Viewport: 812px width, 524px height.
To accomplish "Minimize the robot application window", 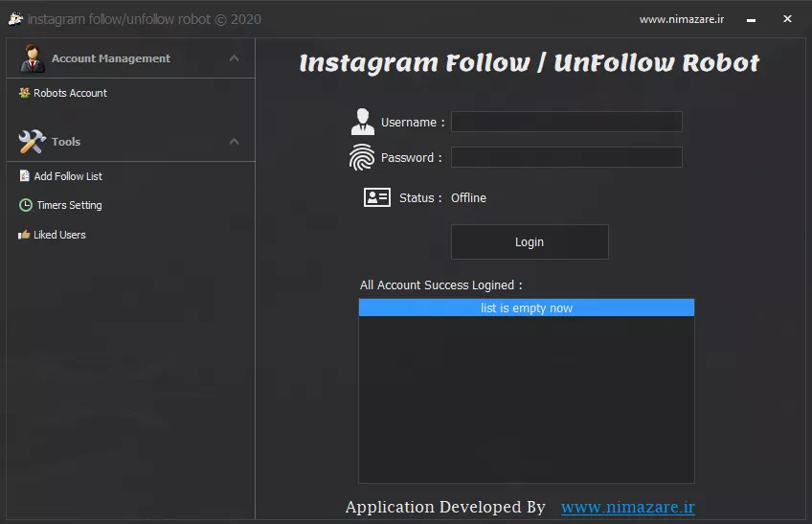I will [751, 20].
